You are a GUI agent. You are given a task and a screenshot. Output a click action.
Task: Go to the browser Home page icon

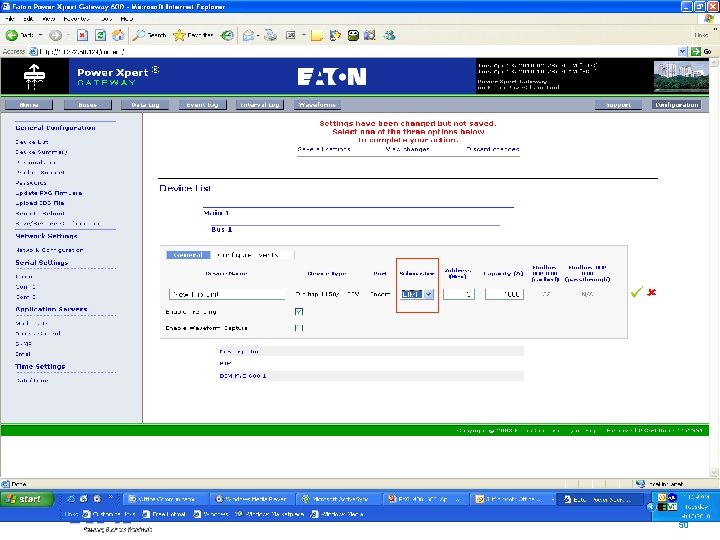click(118, 35)
